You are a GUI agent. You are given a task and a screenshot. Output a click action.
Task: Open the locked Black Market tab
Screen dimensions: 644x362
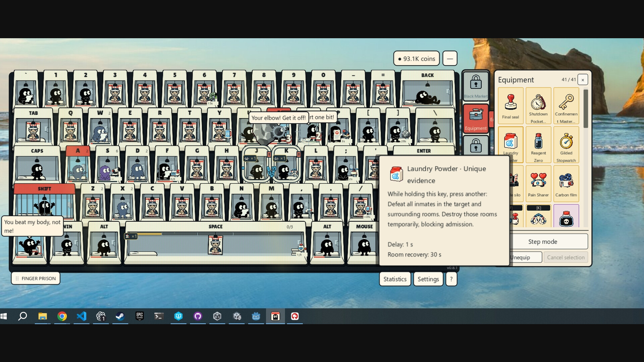[476, 86]
